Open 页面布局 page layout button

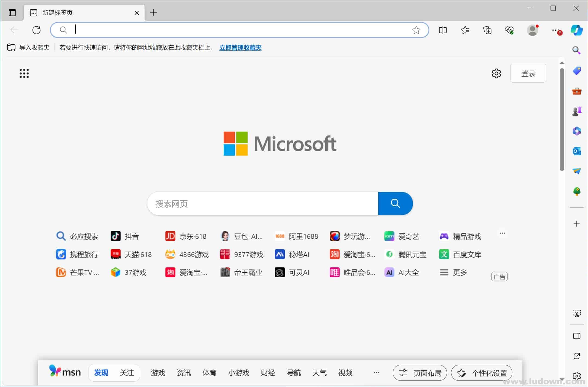(420, 373)
